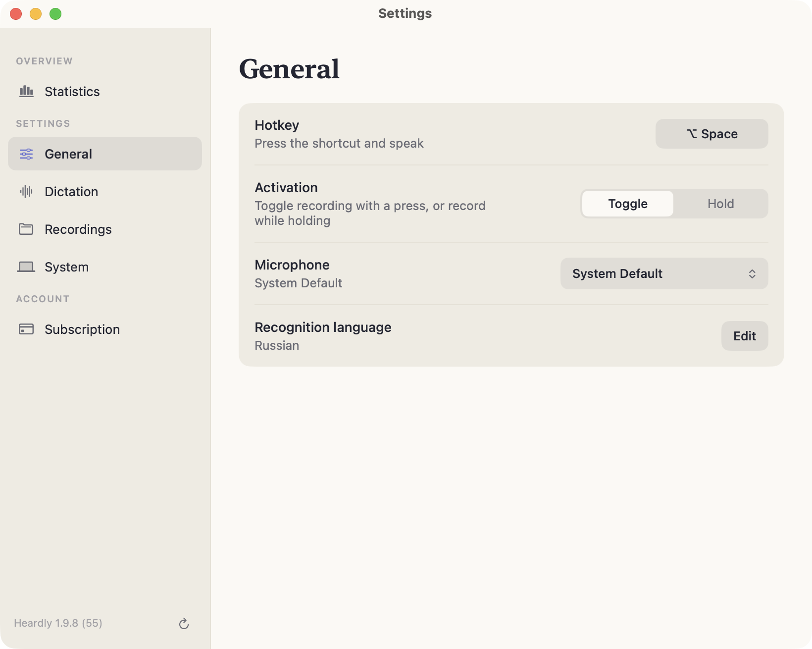The width and height of the screenshot is (812, 649).
Task: Open the Subscription page
Action: point(105,329)
